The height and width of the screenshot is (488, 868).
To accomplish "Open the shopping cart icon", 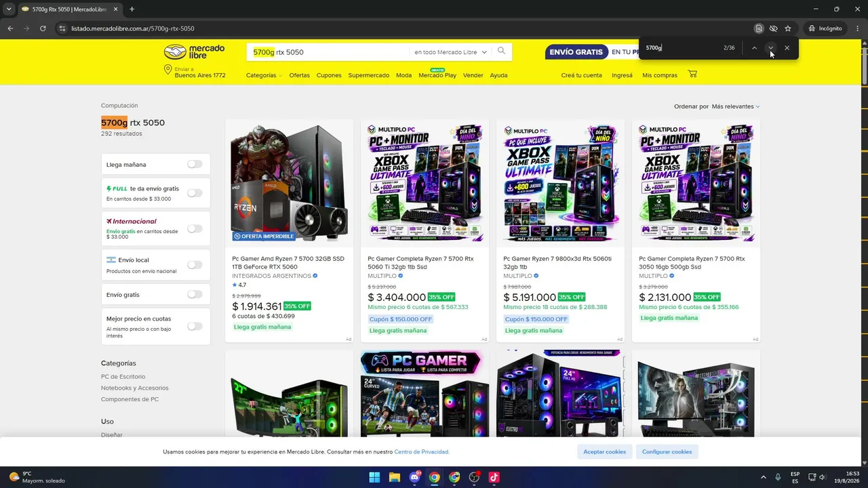I will (692, 74).
